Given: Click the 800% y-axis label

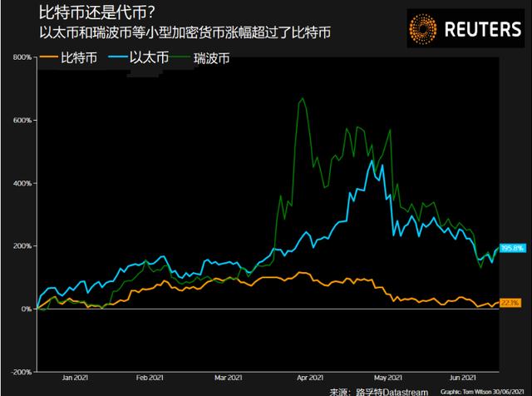Looking at the screenshot, I should [x=22, y=57].
